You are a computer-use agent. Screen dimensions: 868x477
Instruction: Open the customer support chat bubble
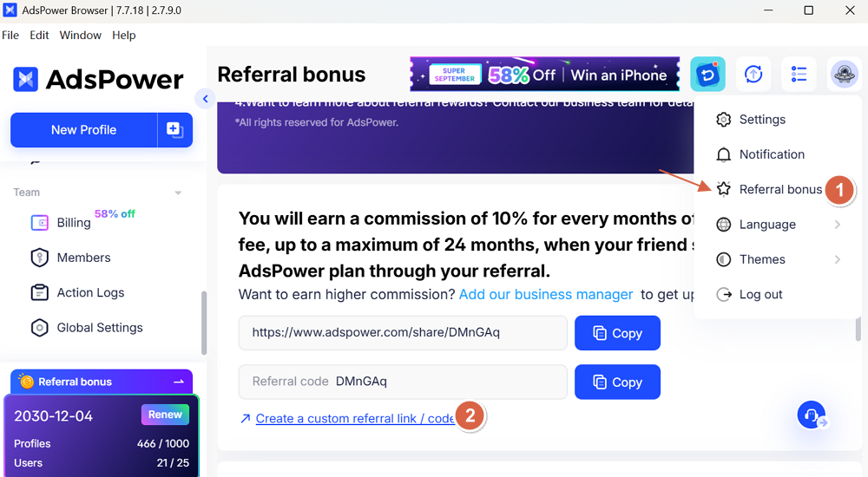[812, 415]
